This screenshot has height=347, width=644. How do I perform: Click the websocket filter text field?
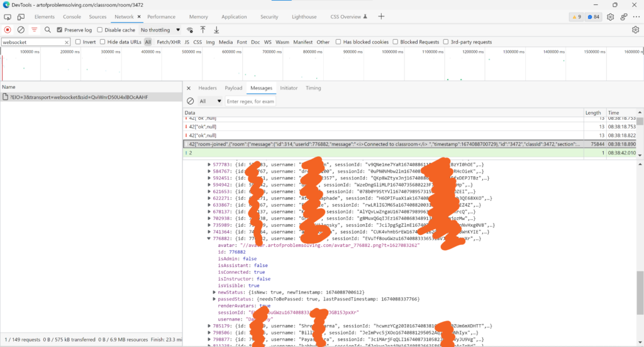(x=31, y=42)
